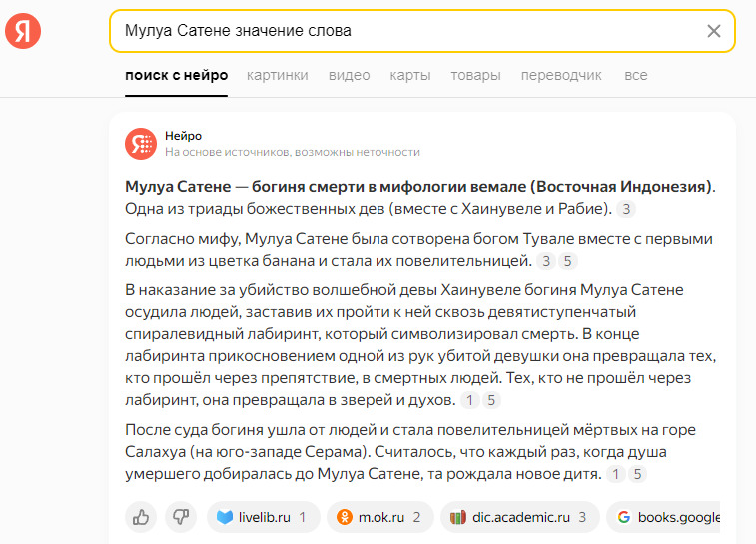Open the товары tab
The width and height of the screenshot is (756, 544).
pos(475,75)
